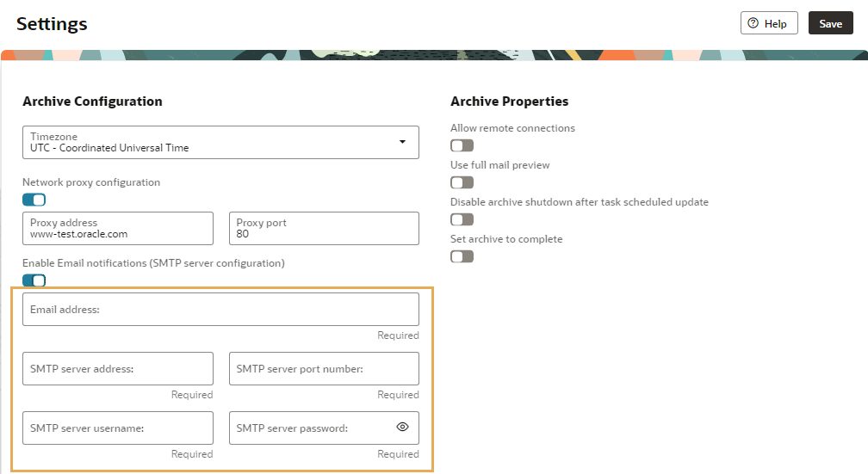Expand the Timezone dropdown arrow

point(402,142)
